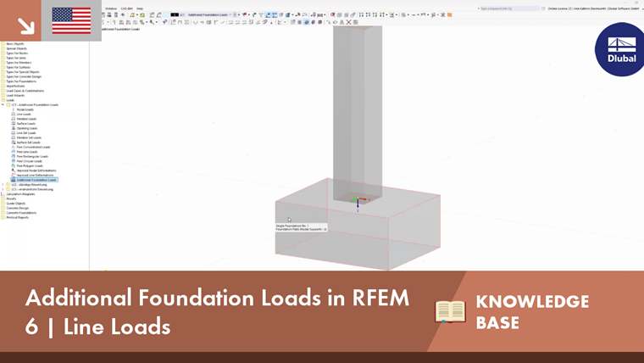Select Additional Foundation Loads tree item

click(35, 180)
